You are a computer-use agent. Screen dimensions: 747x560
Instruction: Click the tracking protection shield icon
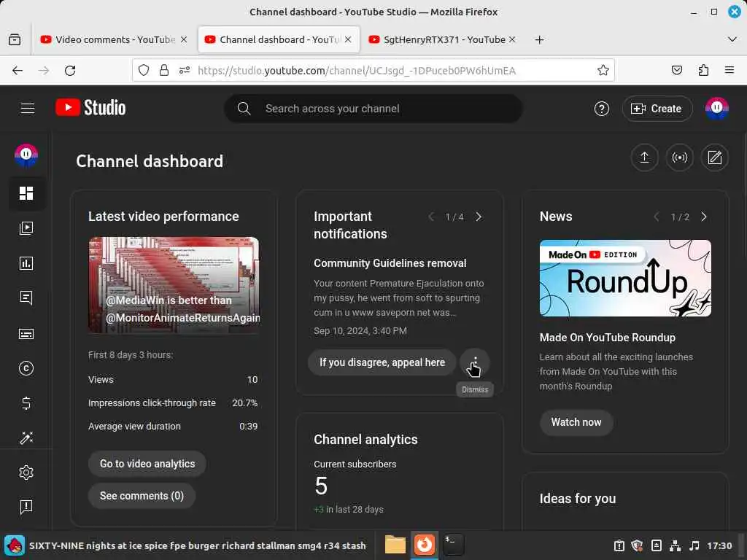click(144, 71)
